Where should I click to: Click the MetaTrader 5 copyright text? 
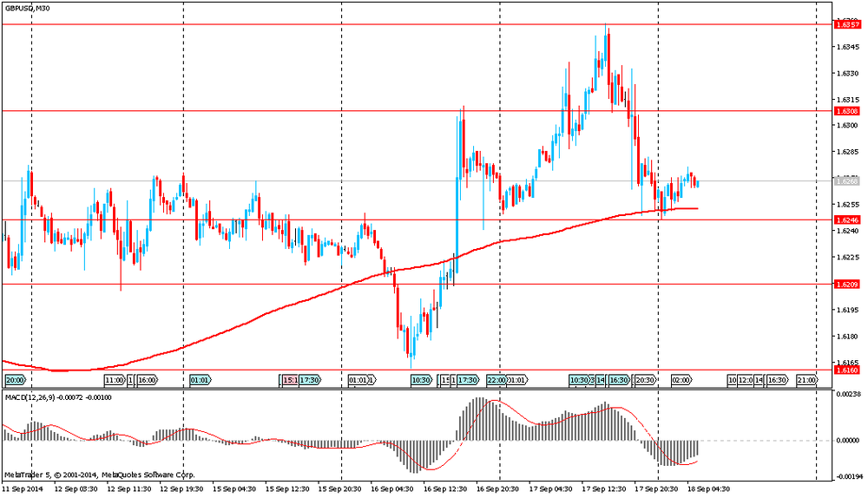(x=100, y=475)
